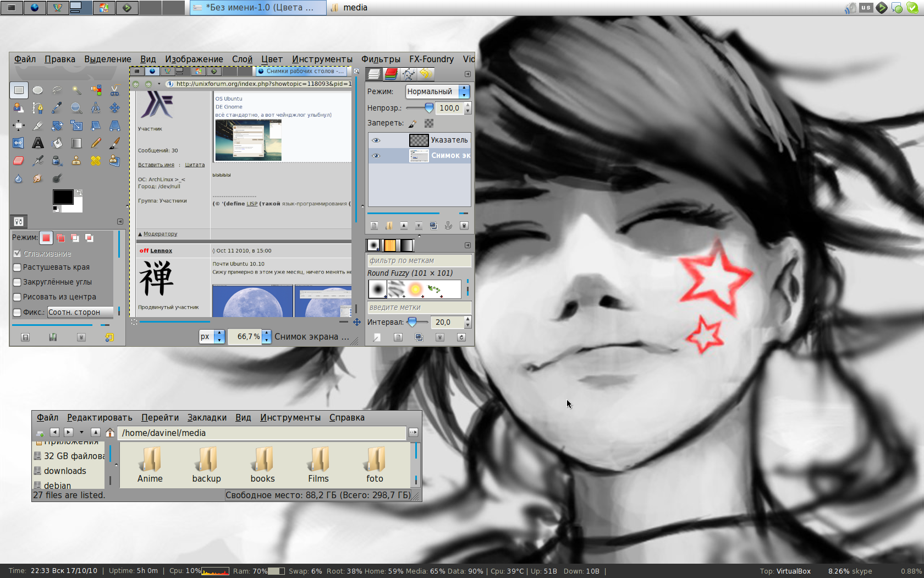
Task: Choose the Eraser tool
Action: click(19, 161)
